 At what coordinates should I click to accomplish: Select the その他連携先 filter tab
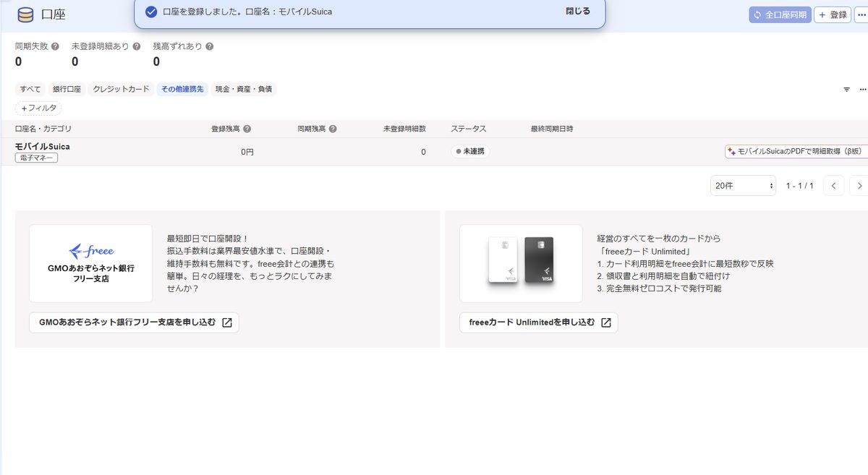(183, 90)
